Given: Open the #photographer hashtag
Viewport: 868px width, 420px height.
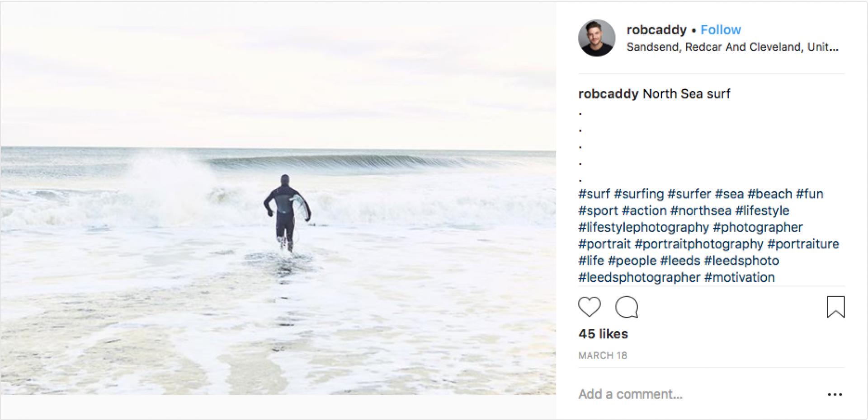Looking at the screenshot, I should pyautogui.click(x=758, y=228).
